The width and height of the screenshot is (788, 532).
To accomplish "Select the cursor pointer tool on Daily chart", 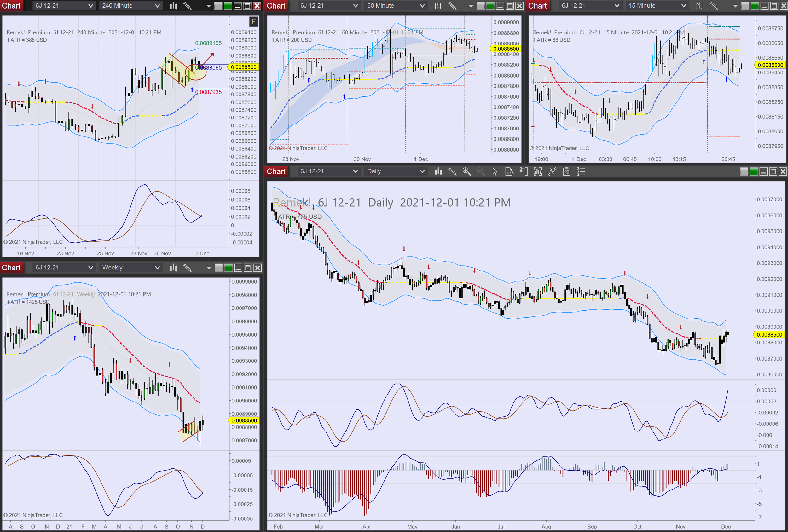I will (495, 171).
